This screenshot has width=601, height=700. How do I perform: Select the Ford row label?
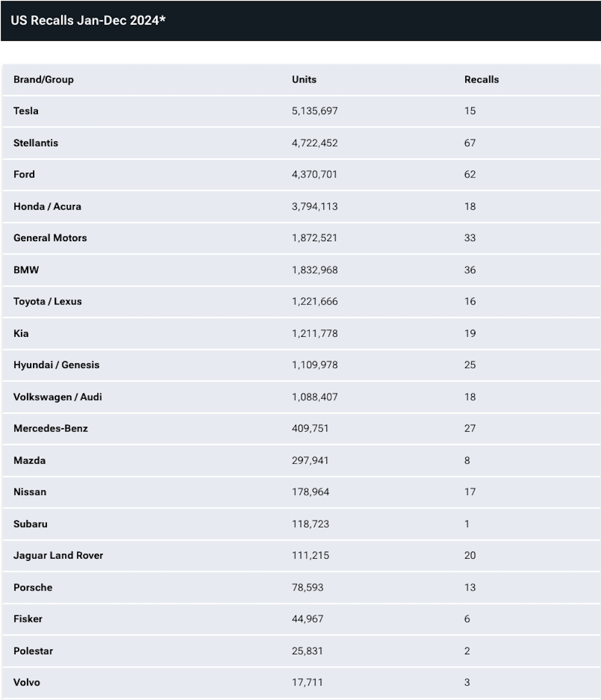(x=24, y=174)
